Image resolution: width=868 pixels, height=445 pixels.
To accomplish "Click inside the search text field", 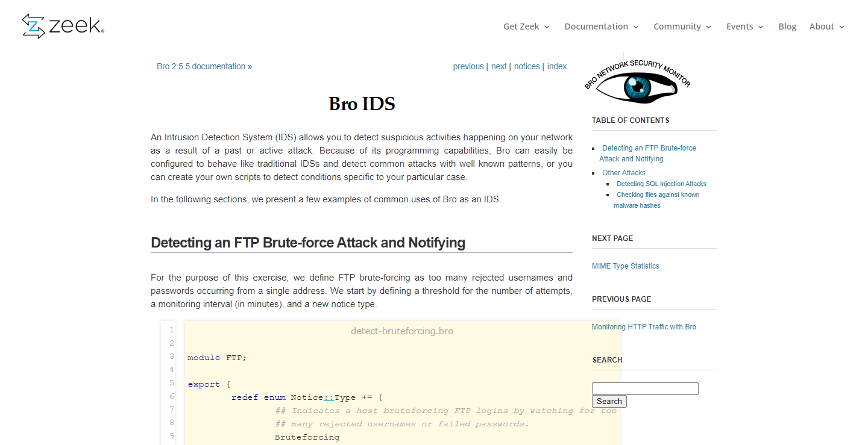I will pos(644,388).
